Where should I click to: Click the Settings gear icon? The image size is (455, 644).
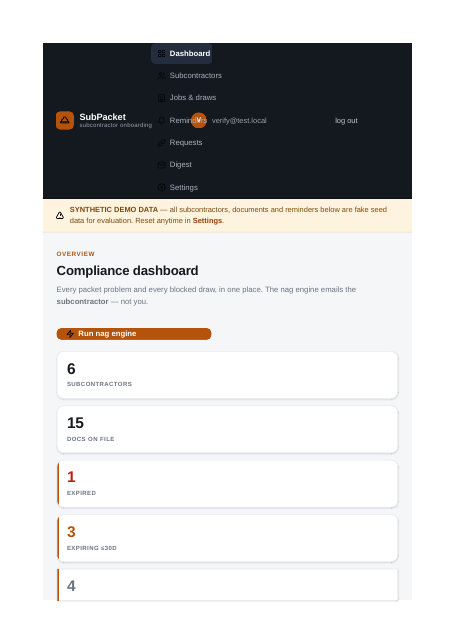[x=161, y=187]
